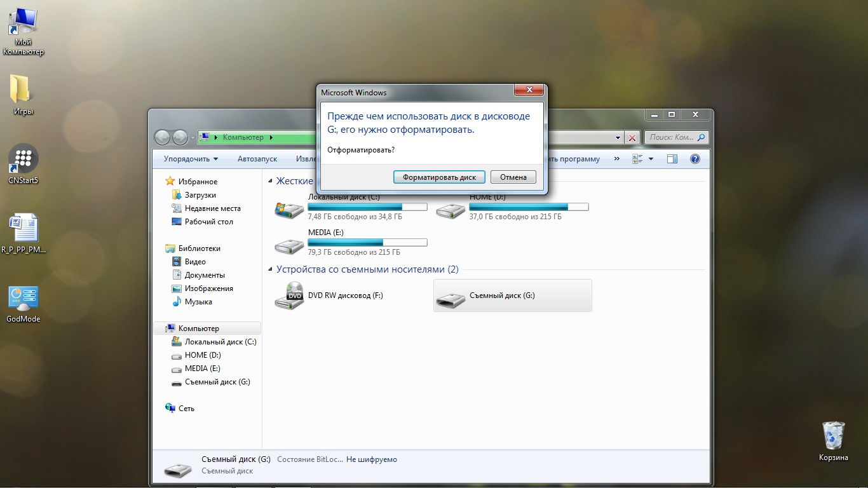This screenshot has width=868, height=488.
Task: Open Загрузки in the favorites list
Action: click(x=200, y=195)
